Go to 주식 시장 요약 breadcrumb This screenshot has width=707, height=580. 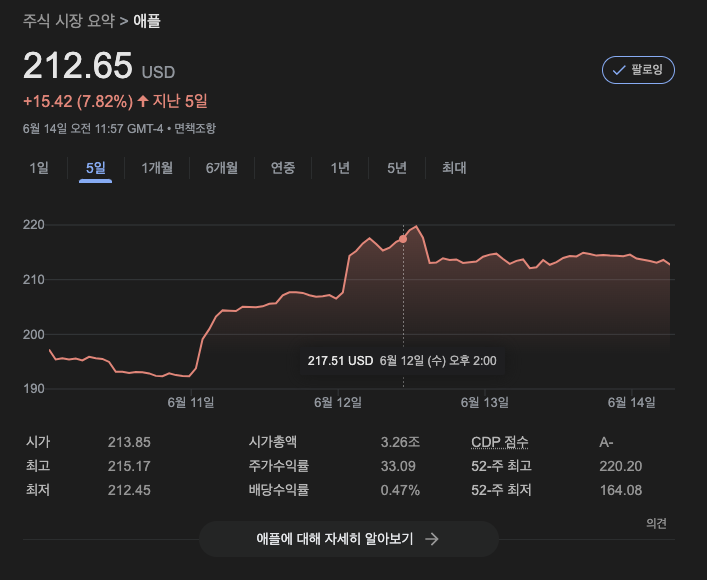(x=69, y=21)
